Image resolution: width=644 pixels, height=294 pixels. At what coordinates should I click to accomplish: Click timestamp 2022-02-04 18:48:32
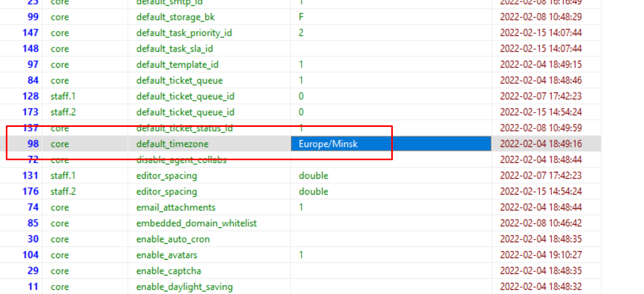click(541, 287)
